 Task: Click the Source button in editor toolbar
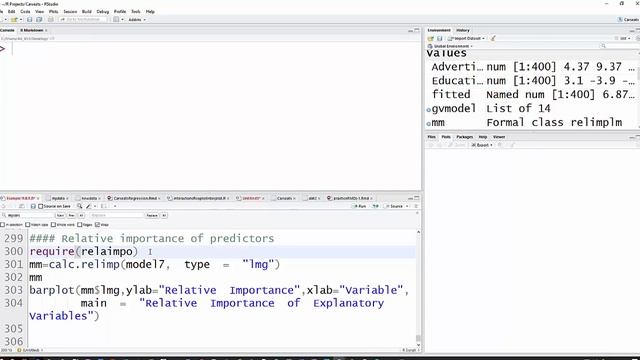(394, 206)
